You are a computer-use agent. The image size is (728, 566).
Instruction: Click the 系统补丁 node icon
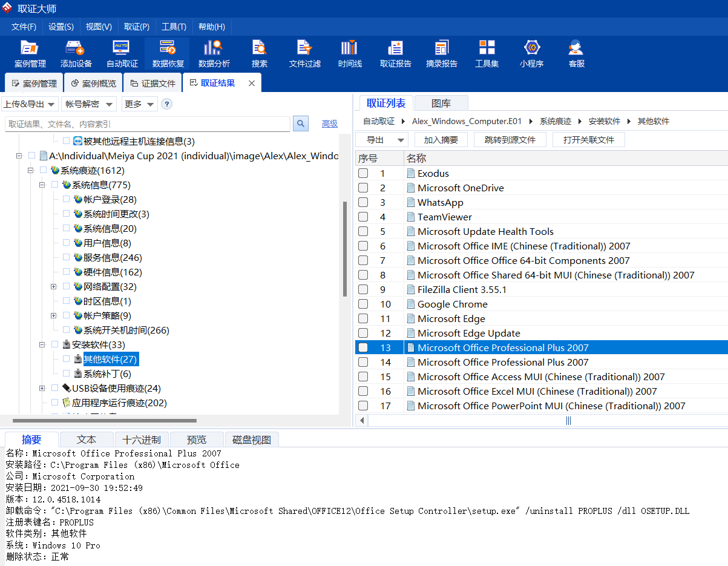[x=78, y=374]
